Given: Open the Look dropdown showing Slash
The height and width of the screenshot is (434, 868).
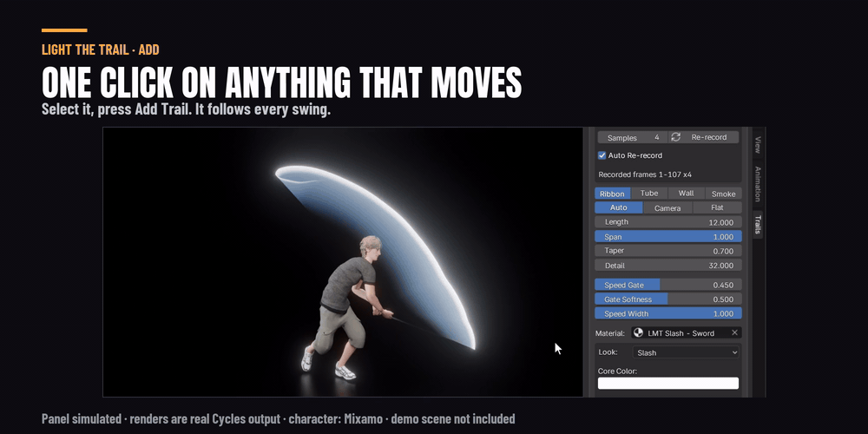Looking at the screenshot, I should tap(686, 352).
